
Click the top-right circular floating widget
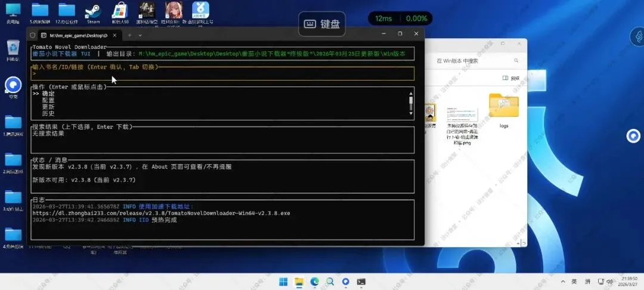[638, 36]
